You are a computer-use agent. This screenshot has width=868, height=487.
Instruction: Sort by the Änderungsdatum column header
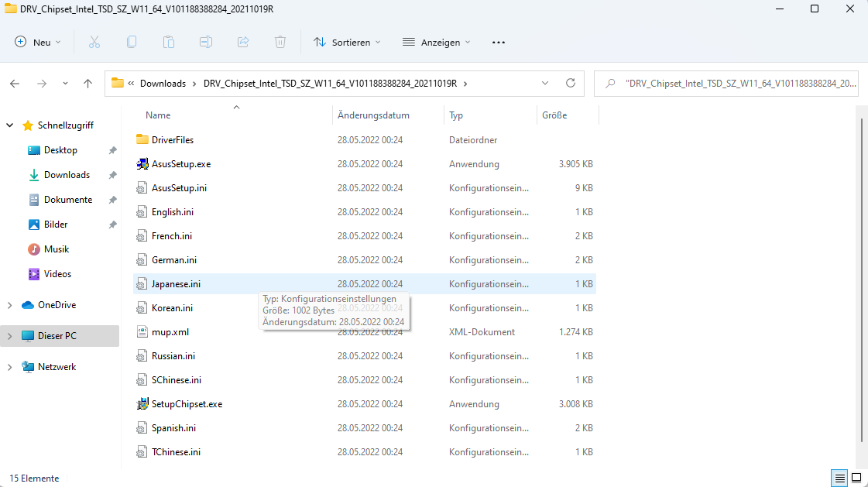tap(374, 115)
